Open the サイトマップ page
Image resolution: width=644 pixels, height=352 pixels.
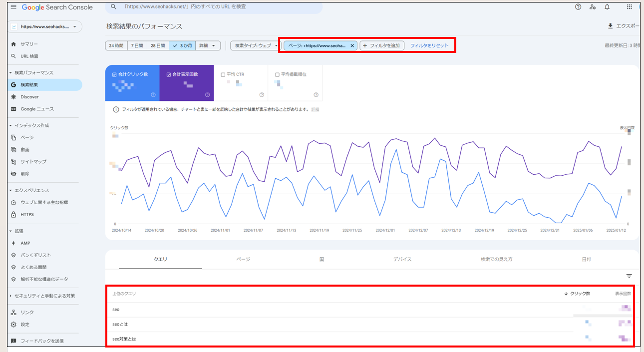click(x=33, y=162)
